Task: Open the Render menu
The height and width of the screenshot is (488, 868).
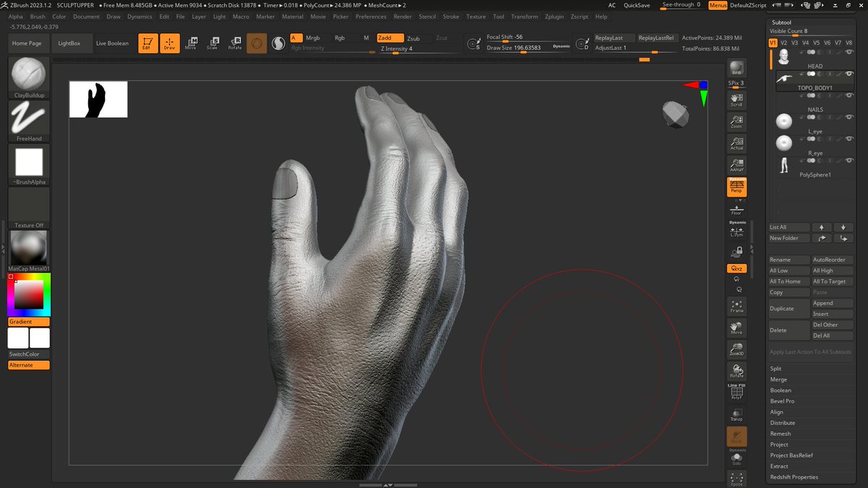Action: click(x=402, y=16)
